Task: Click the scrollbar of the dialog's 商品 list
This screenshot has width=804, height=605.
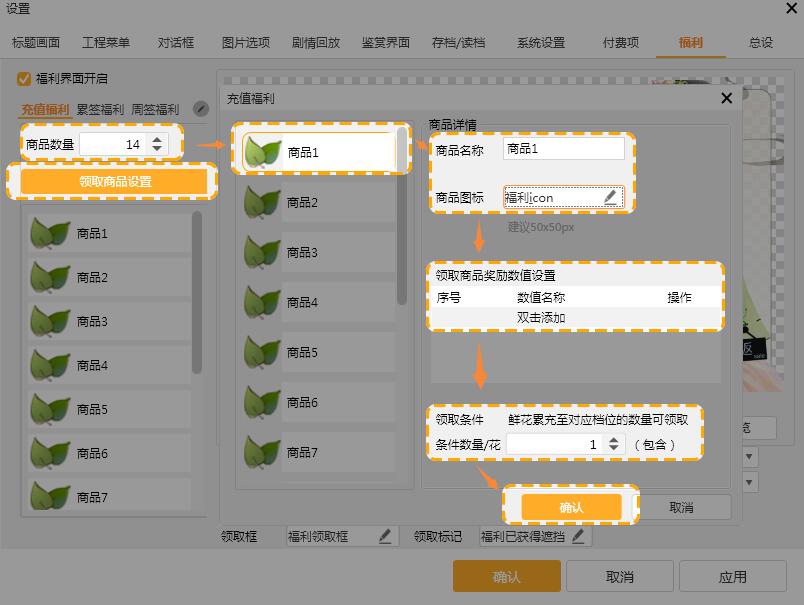Action: coord(402,220)
